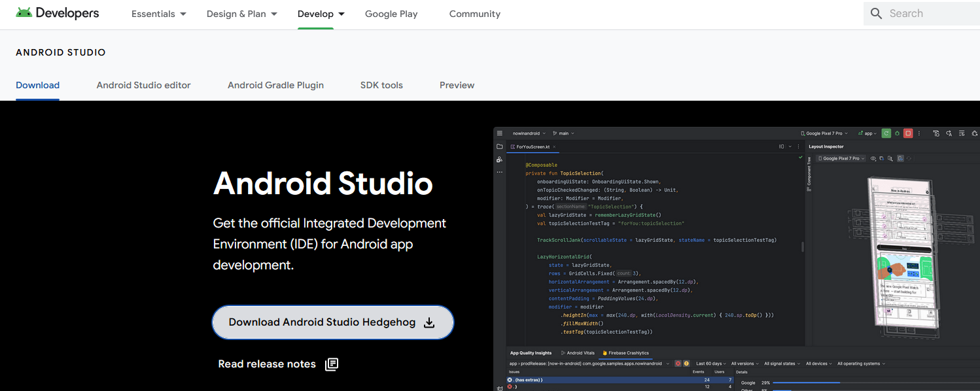
Task: Expand the Design & Plan menu
Action: pos(242,14)
